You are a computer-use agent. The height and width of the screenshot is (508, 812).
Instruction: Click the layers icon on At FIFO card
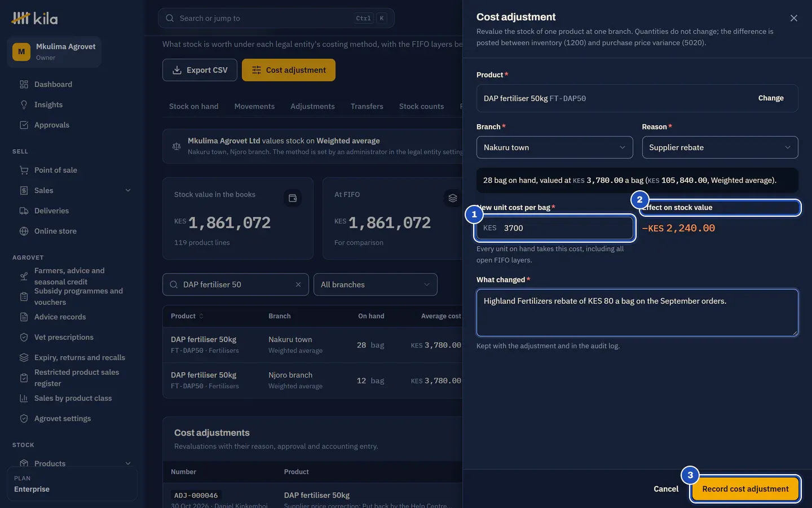pos(453,198)
